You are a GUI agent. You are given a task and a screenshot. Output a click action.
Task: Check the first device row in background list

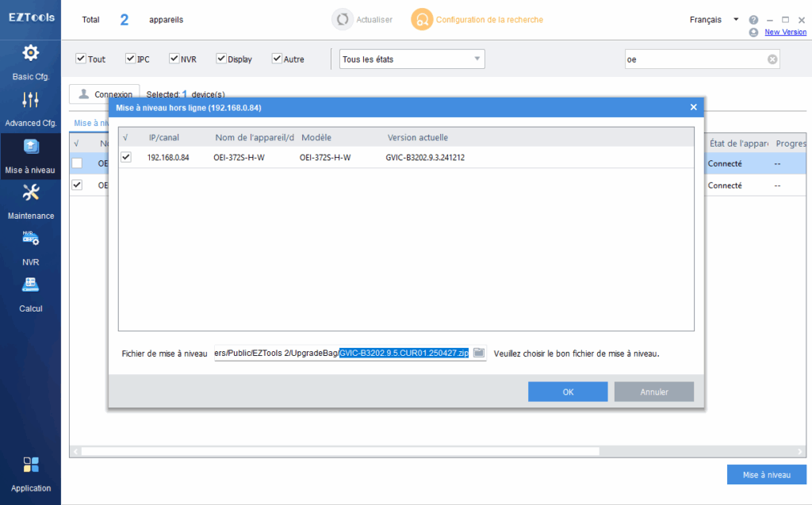coord(77,163)
